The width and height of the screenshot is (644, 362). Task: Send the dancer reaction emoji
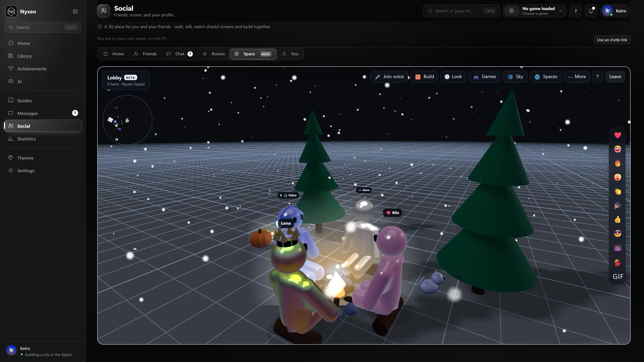pos(618,262)
